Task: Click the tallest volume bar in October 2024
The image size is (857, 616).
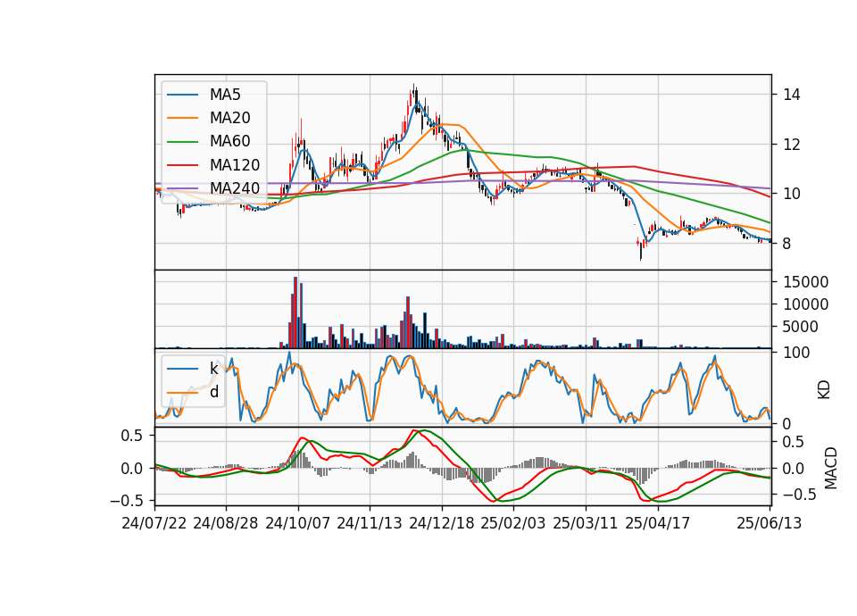Action: point(295,312)
